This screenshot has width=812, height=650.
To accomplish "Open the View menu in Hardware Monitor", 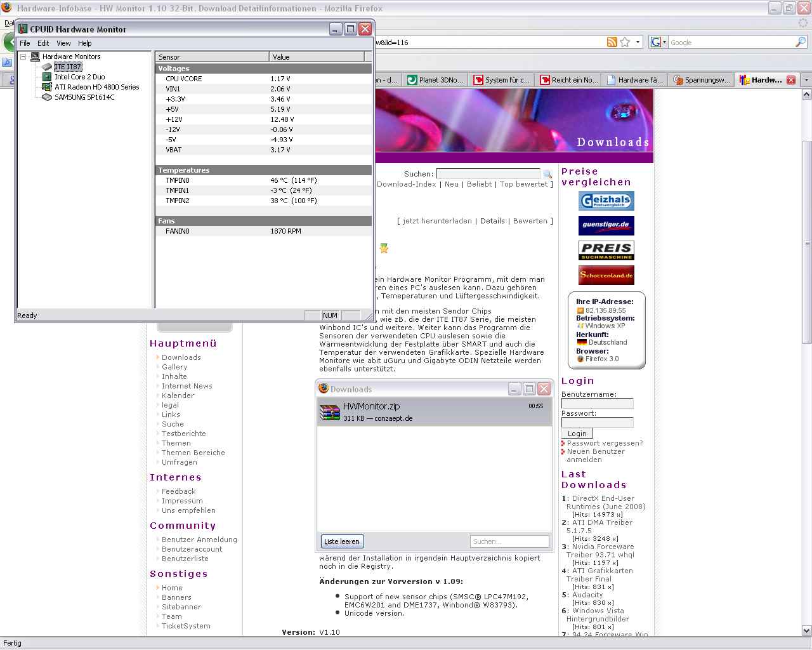I will tap(63, 43).
